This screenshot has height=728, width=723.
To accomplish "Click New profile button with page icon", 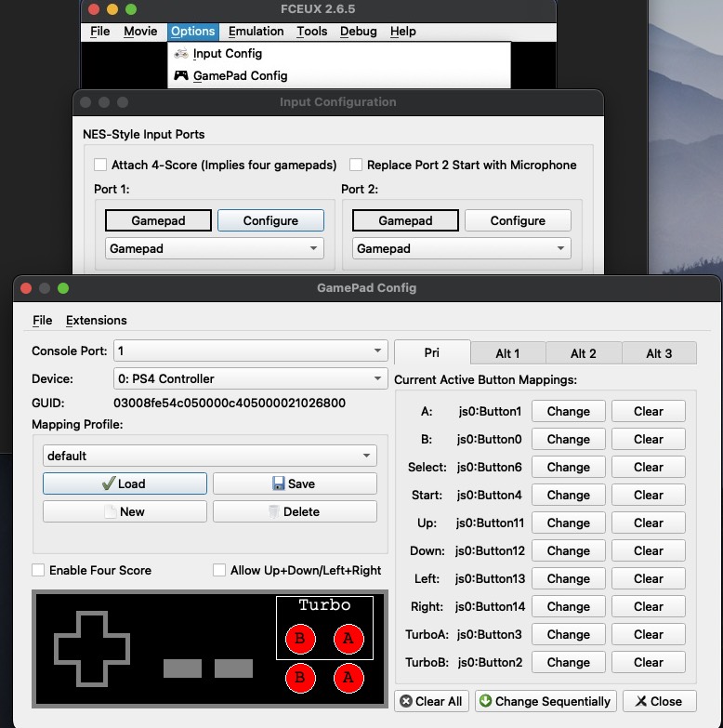I will [x=125, y=511].
